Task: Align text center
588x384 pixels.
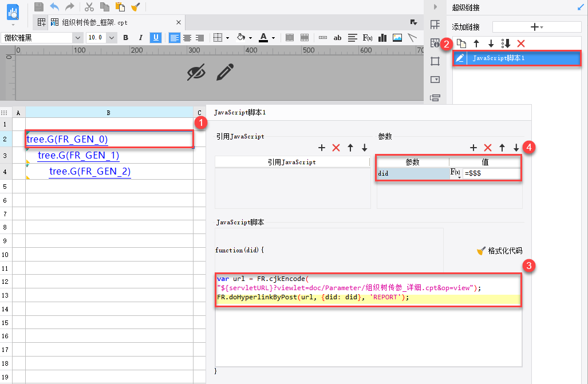Action: [x=187, y=38]
